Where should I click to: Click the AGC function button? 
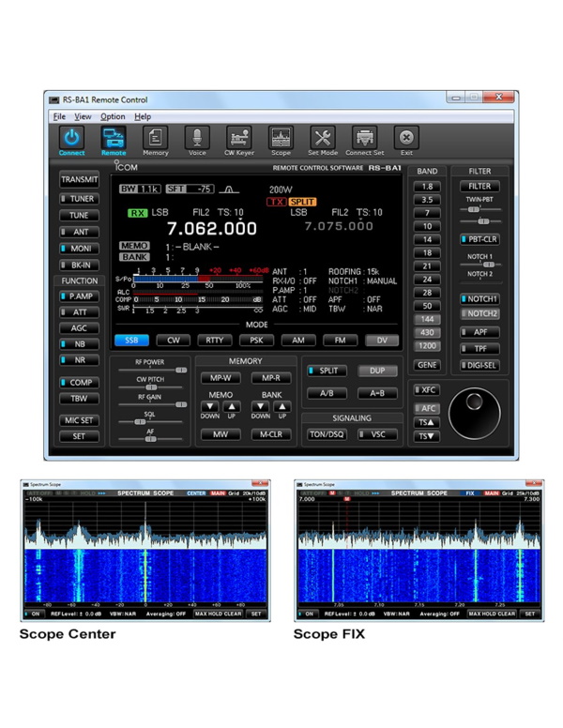coord(79,328)
